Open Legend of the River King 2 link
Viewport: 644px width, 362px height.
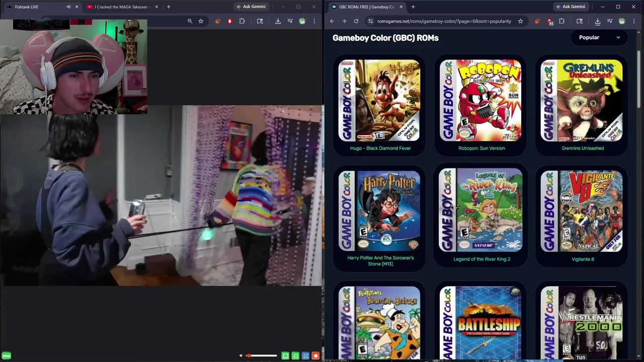[481, 259]
